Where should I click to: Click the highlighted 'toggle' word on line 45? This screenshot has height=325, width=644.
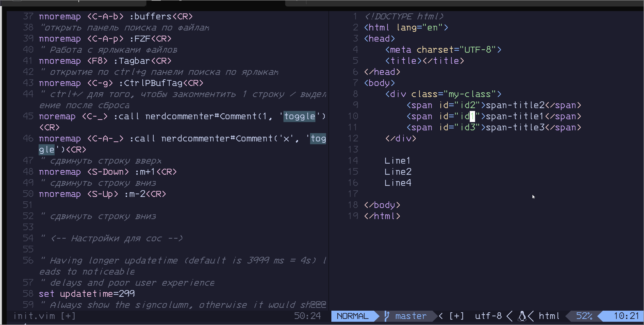click(x=299, y=116)
